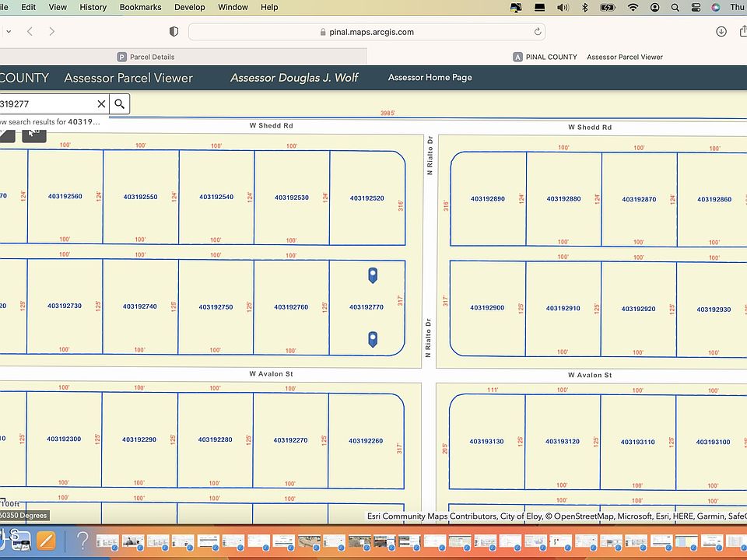Show Safari downloads button
747x560 pixels.
(721, 32)
